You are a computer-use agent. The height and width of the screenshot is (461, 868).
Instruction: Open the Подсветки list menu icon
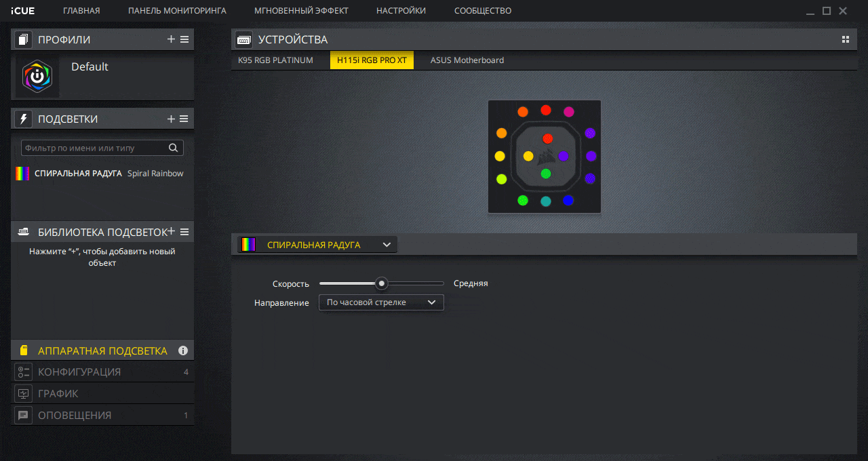(184, 119)
